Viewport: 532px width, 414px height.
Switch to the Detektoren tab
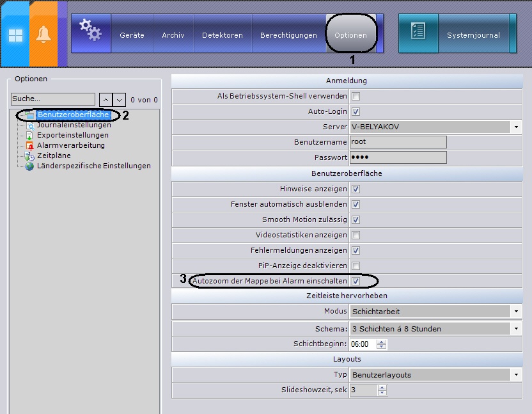(x=223, y=35)
